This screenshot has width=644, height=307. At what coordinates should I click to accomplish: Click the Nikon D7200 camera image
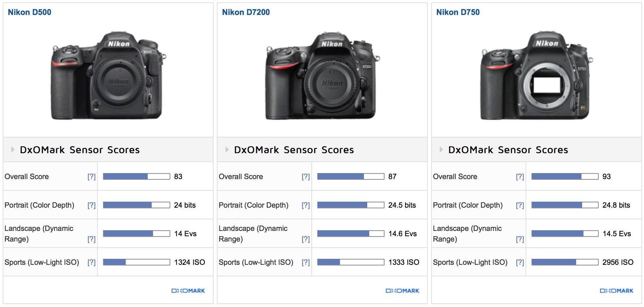[x=322, y=76]
